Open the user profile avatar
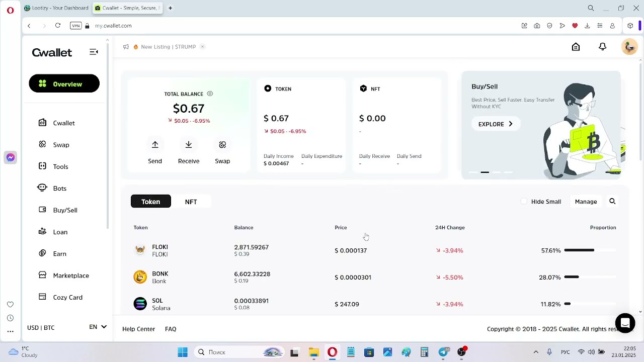644x362 pixels. point(629,47)
